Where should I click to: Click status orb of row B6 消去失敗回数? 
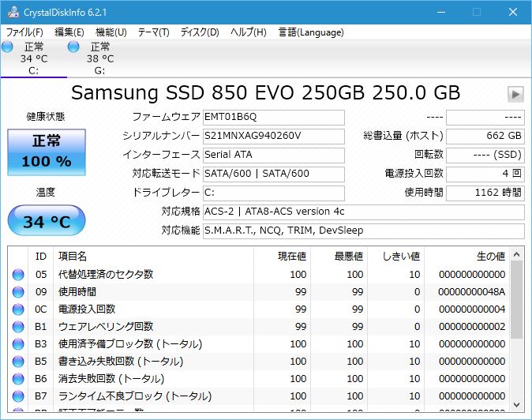coord(18,379)
